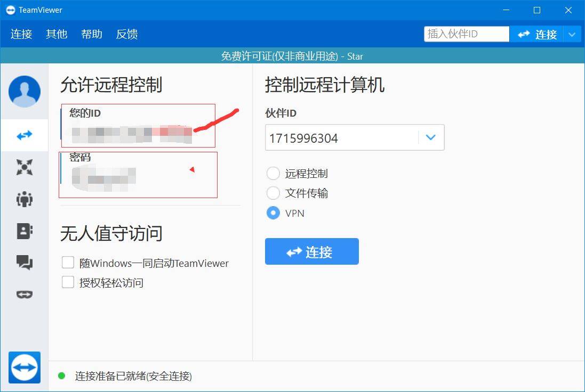Open the Chat bubbles sidebar icon
585x392 pixels.
point(25,263)
